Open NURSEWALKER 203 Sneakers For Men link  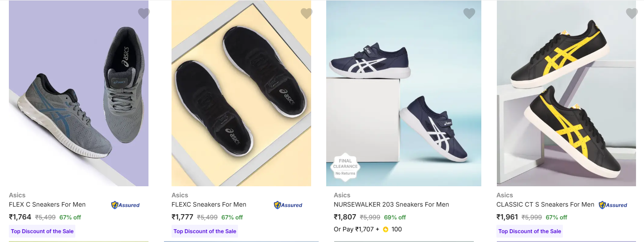[391, 204]
